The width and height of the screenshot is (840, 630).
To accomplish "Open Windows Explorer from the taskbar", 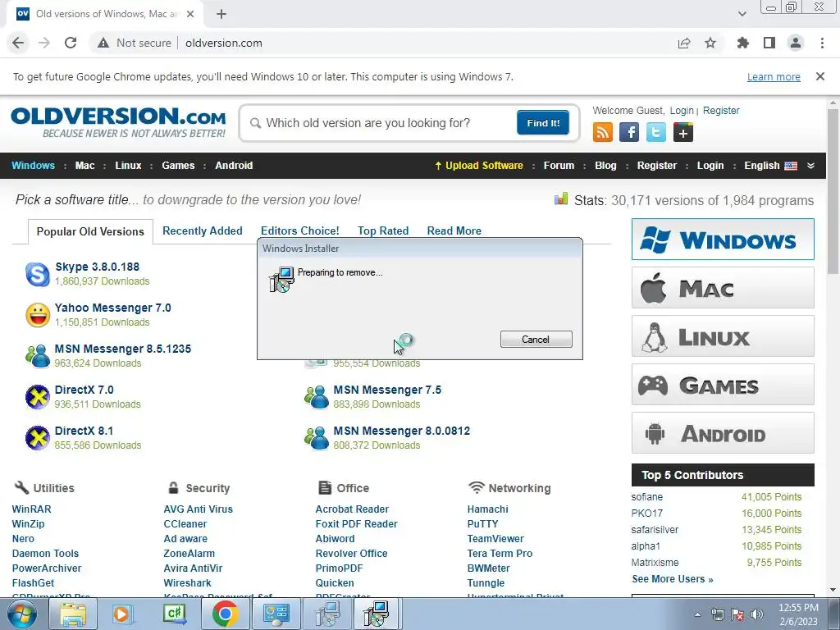I will pyautogui.click(x=73, y=614).
